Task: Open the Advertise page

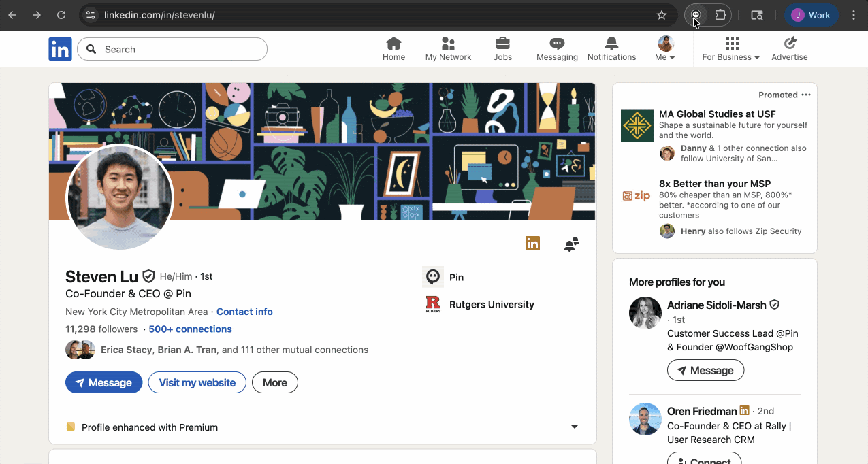Action: [x=790, y=49]
